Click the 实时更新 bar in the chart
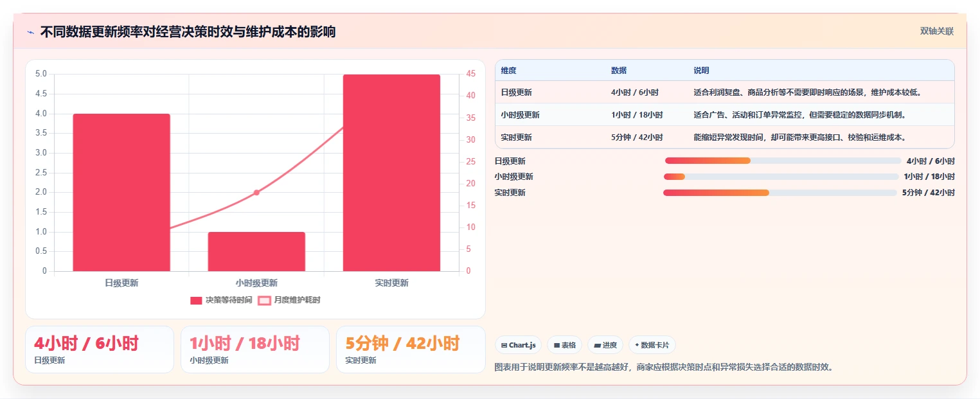This screenshot has width=980, height=399. (391, 173)
